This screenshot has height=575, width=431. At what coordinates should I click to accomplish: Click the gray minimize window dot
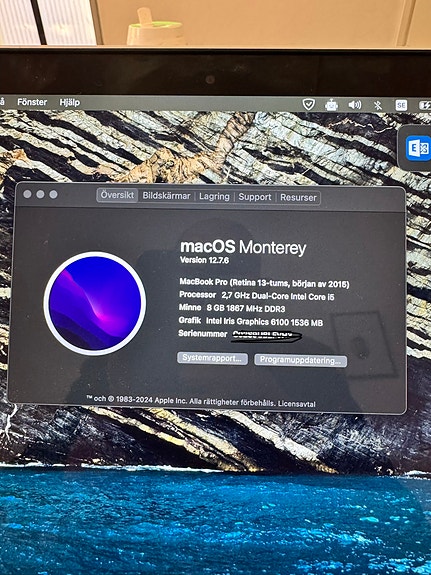(x=40, y=194)
